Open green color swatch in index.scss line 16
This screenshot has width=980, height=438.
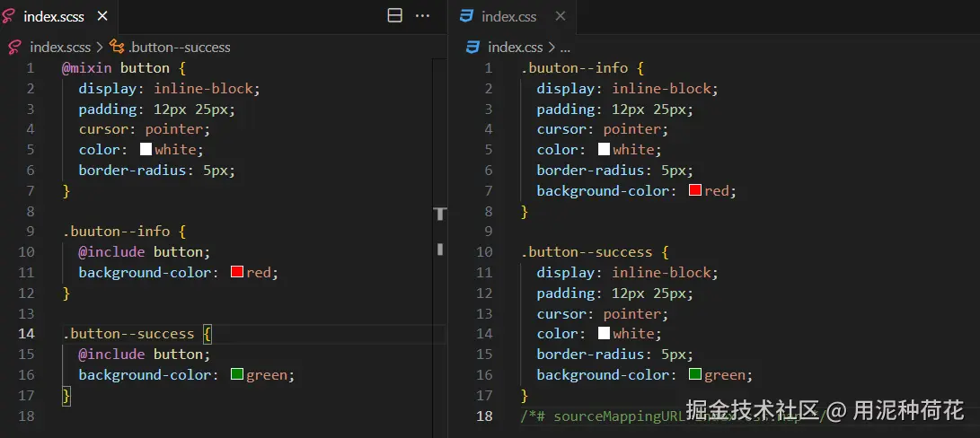(237, 375)
